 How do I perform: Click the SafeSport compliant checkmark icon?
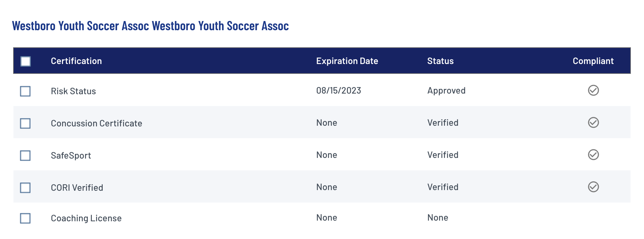click(593, 155)
